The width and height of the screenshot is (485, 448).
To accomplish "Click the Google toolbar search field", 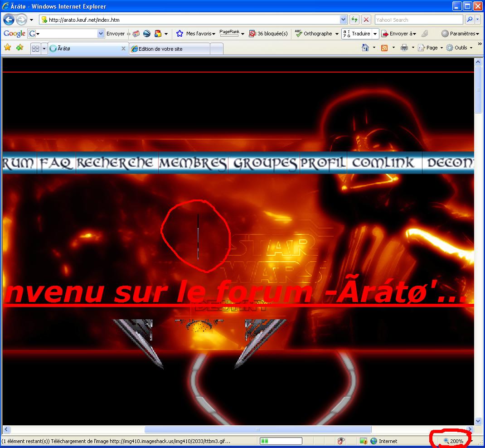I will tap(66, 34).
